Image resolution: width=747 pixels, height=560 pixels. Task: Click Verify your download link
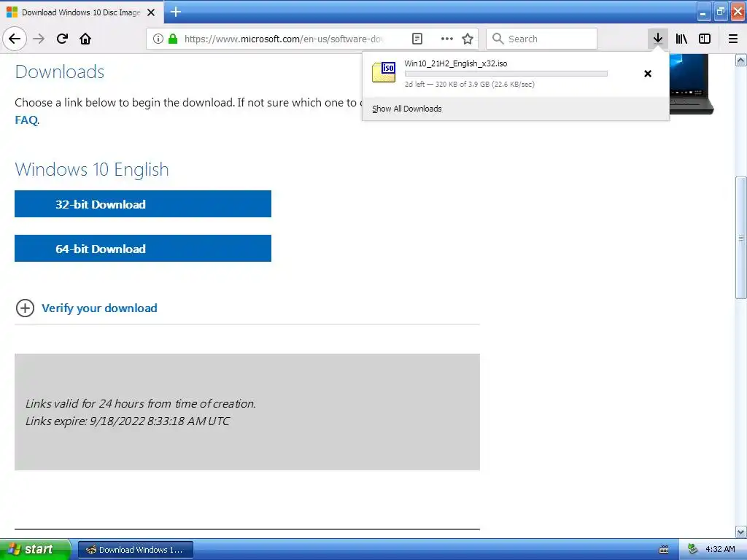[x=99, y=308]
